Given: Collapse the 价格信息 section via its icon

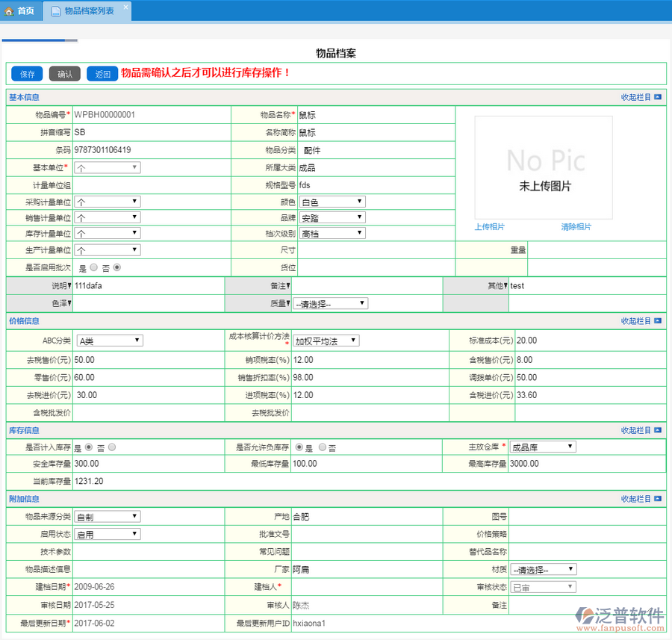Looking at the screenshot, I should (658, 322).
